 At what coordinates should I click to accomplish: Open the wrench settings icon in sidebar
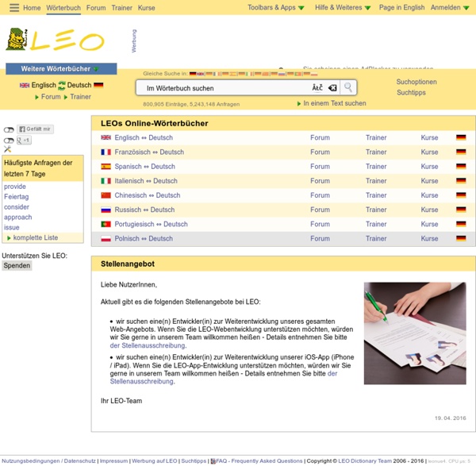point(8,149)
